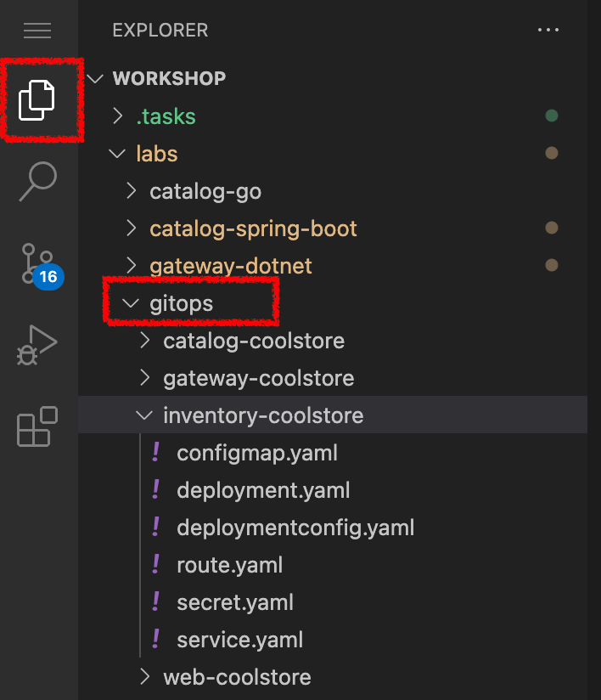Select configmap.yaml in the explorer
Image resolution: width=601 pixels, height=700 pixels.
point(256,452)
